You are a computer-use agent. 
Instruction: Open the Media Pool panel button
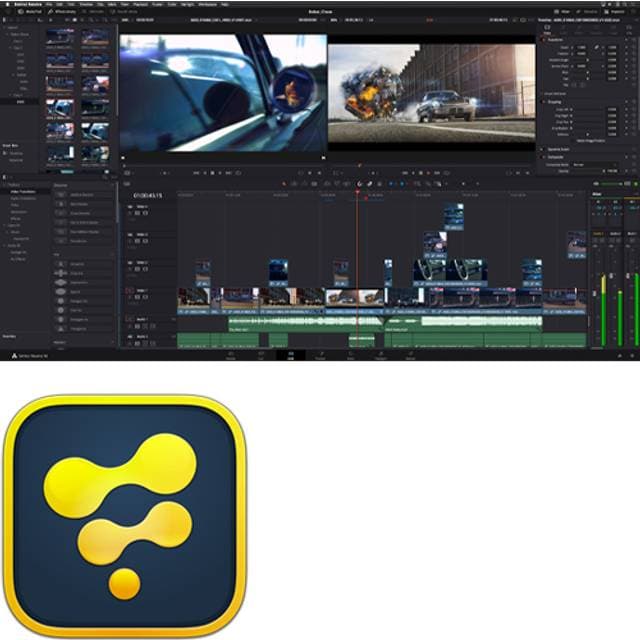[30, 11]
